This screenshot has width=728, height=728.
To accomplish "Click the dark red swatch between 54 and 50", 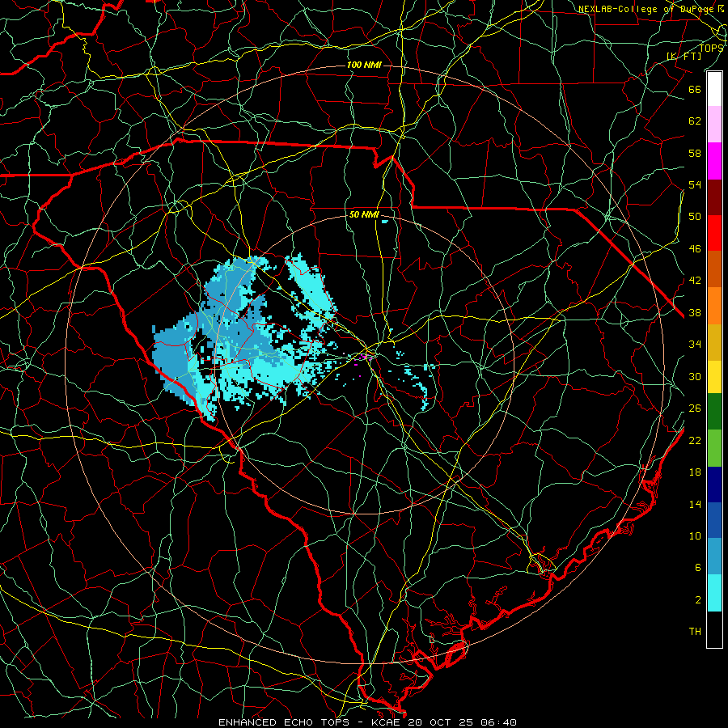I will pos(714,197).
